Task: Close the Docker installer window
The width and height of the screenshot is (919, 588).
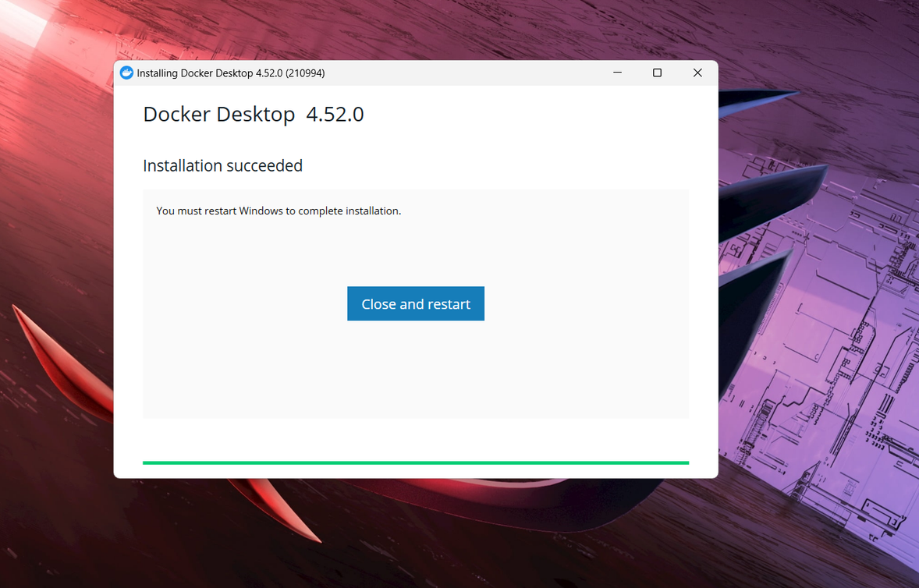Action: 697,73
